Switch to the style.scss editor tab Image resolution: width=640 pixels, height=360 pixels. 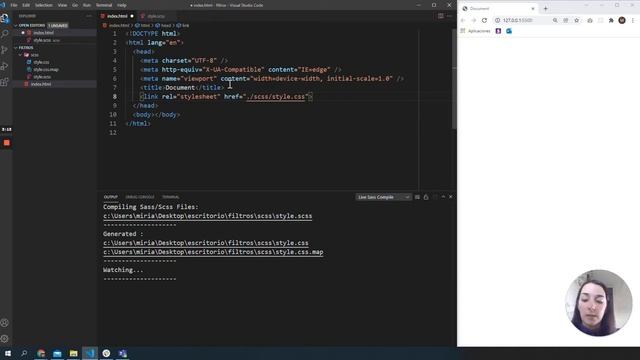(x=156, y=16)
